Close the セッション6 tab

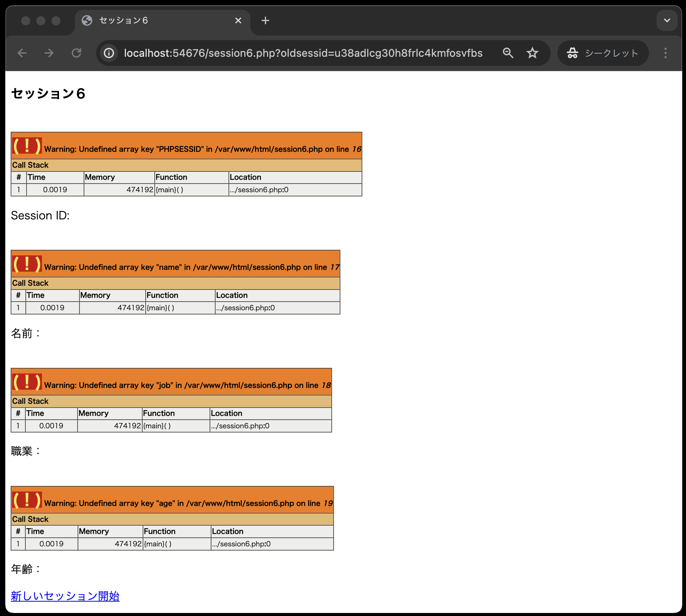[238, 20]
